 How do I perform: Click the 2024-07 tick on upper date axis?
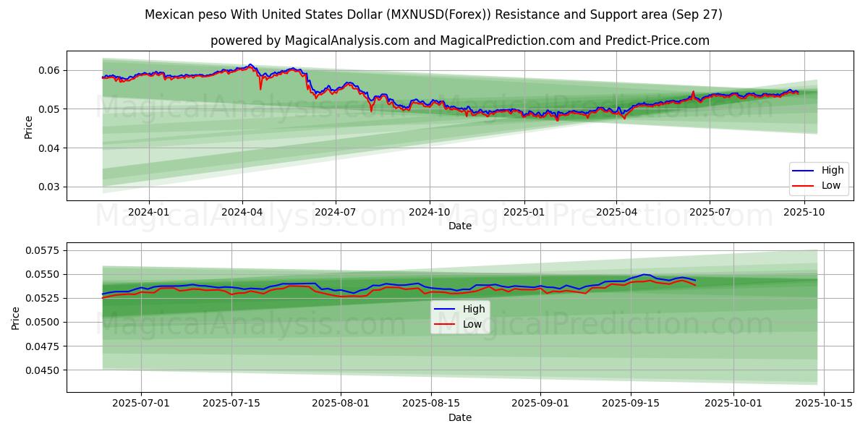336,212
